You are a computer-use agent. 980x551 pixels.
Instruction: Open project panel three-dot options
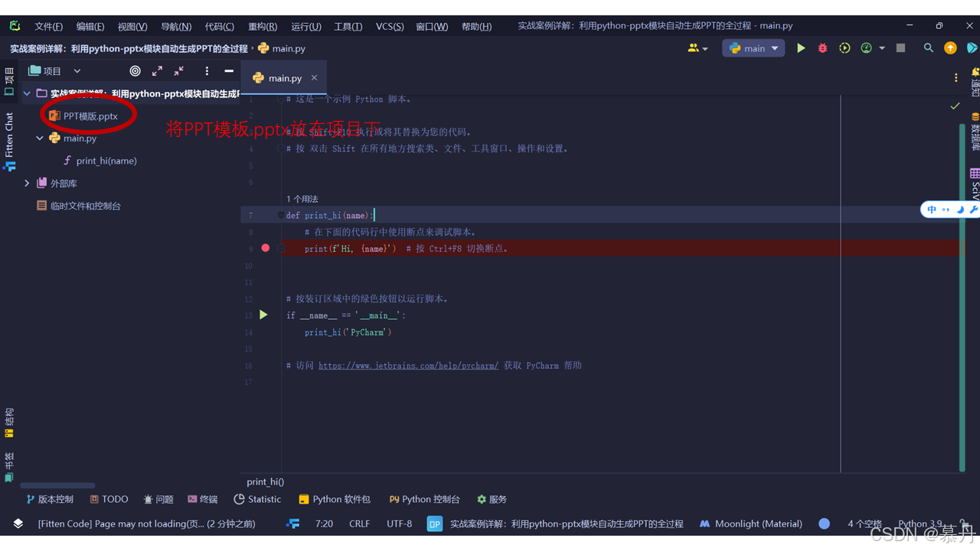(207, 70)
